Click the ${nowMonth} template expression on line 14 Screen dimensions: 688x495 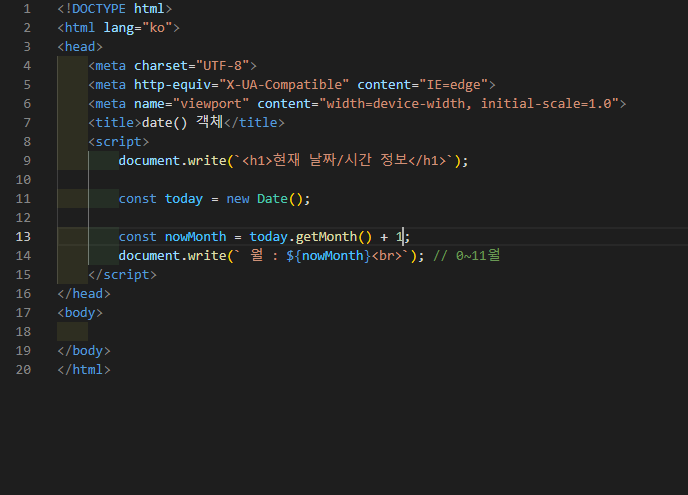click(x=329, y=255)
